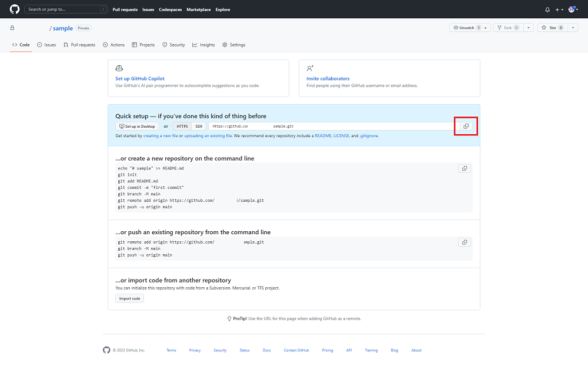Switch clone URL to SSH

[199, 126]
